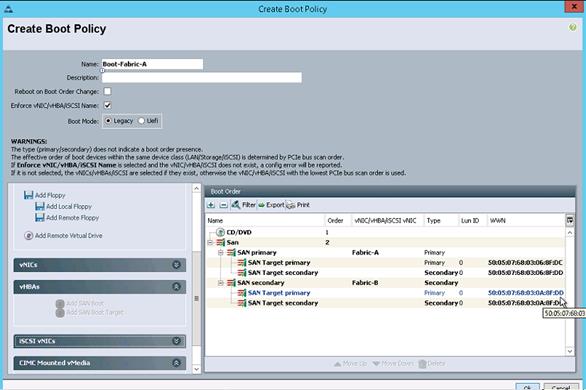Click the Add Remote Virtual Drive icon
Screen dimensions: 586x390
[x=28, y=235]
